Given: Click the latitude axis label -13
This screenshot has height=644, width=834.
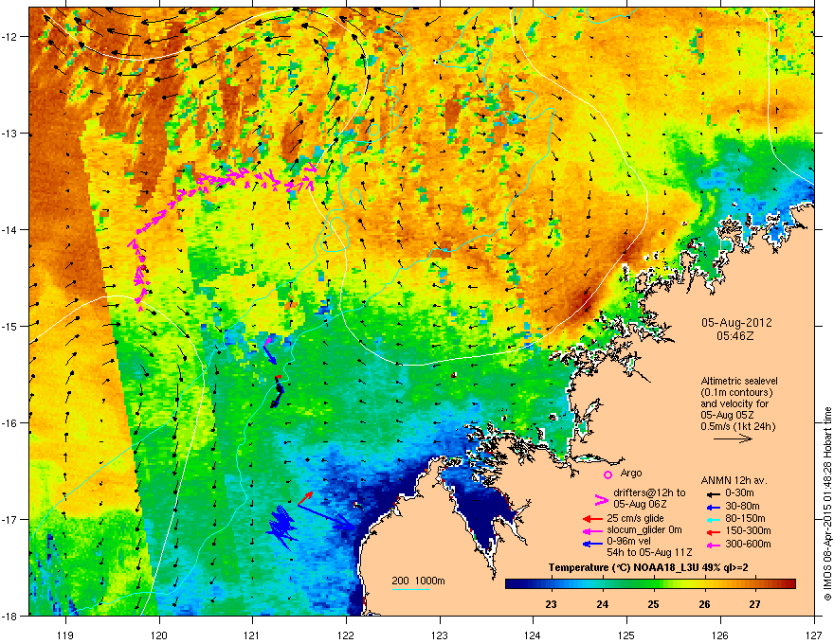Looking at the screenshot, I should 10,133.
